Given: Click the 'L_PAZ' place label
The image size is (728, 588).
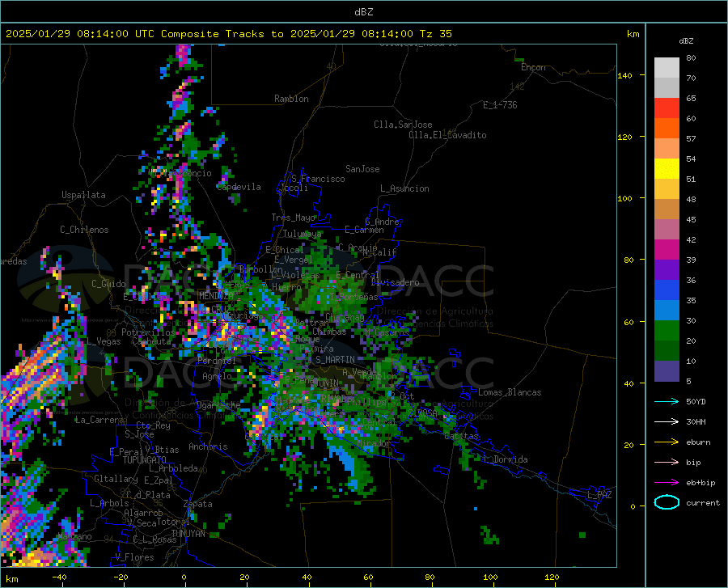Looking at the screenshot, I should pyautogui.click(x=600, y=495).
